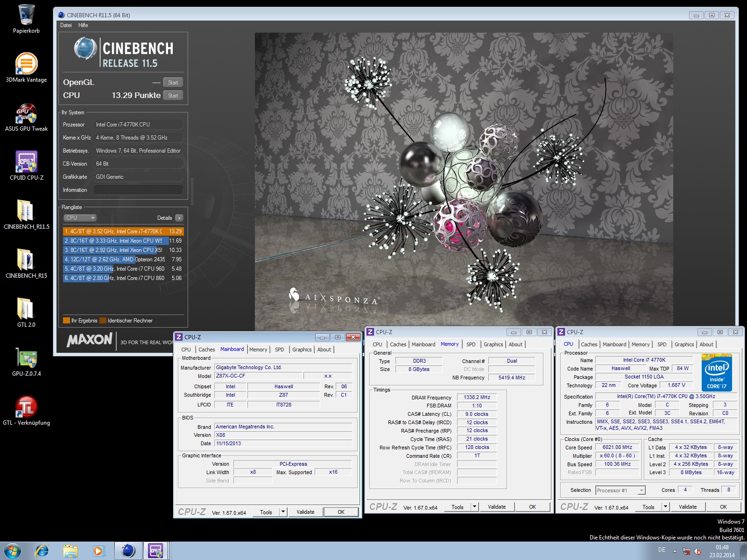Click Validate in CPU CPU-Z window

[688, 507]
